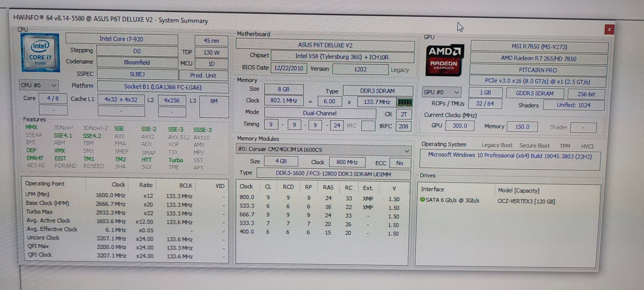The width and height of the screenshot is (644, 290).
Task: Click the Intel X58 chipset field
Action: point(342,57)
